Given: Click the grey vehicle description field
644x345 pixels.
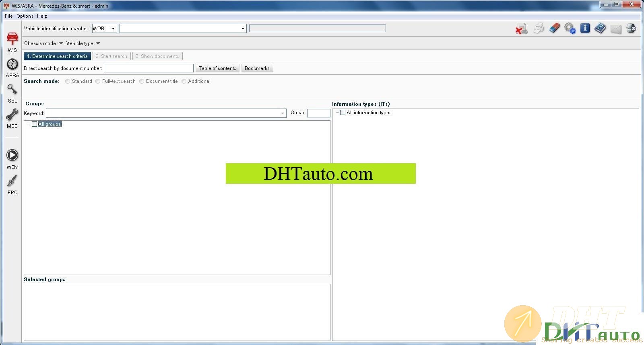Looking at the screenshot, I should click(318, 28).
